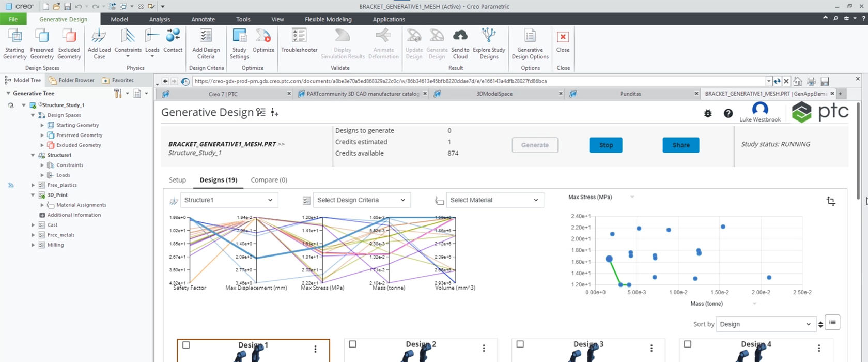868x362 pixels.
Task: Close the Punditas browser tab
Action: pyautogui.click(x=696, y=94)
